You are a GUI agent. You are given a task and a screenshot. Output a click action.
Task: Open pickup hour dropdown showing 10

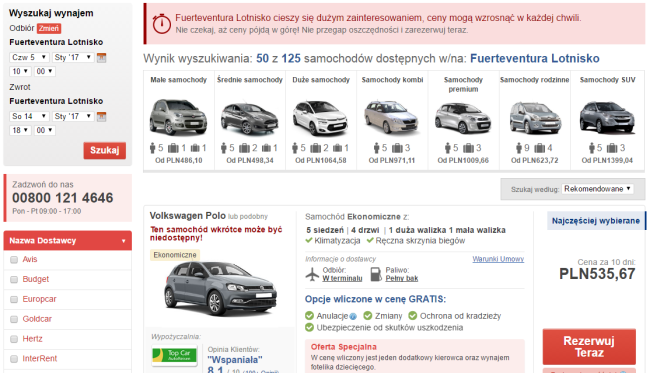(x=20, y=71)
